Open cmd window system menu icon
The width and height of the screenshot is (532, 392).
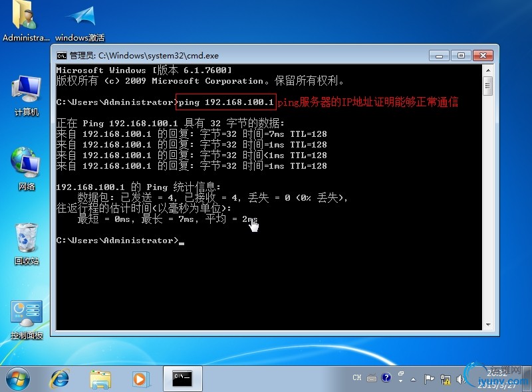pos(61,56)
